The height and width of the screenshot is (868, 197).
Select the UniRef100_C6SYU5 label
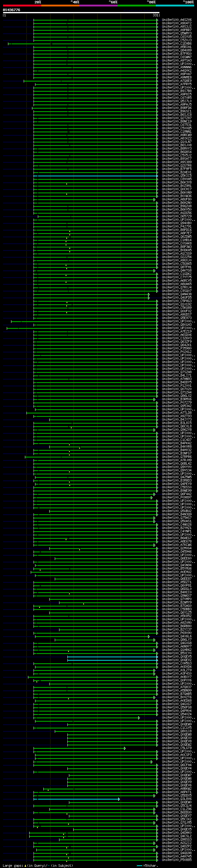(x=176, y=37)
